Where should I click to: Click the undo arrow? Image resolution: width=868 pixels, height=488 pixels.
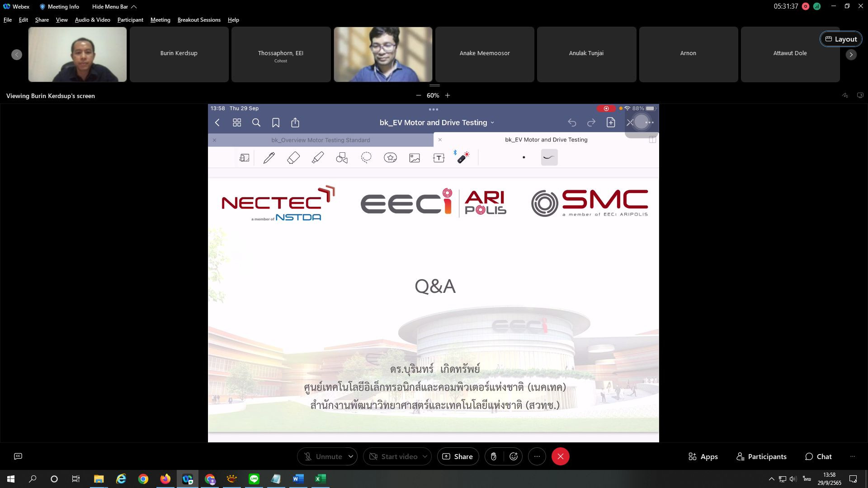click(572, 122)
